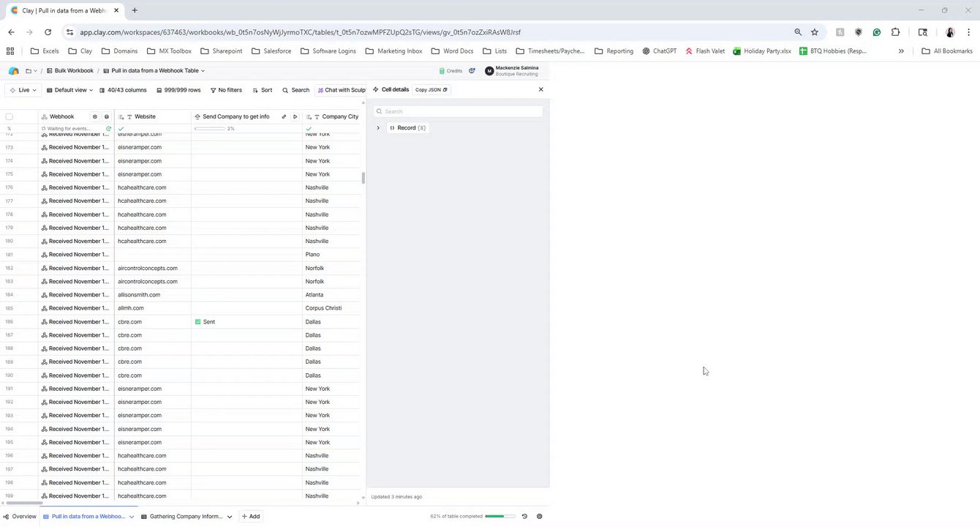This screenshot has height=527, width=980.
Task: Expand the Record tree node
Action: (x=378, y=128)
